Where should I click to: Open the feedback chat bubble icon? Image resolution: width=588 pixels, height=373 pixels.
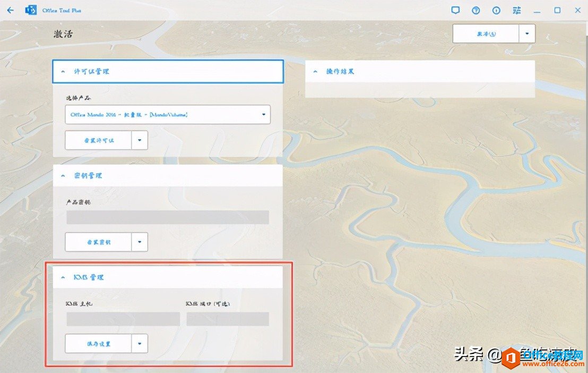click(x=455, y=10)
